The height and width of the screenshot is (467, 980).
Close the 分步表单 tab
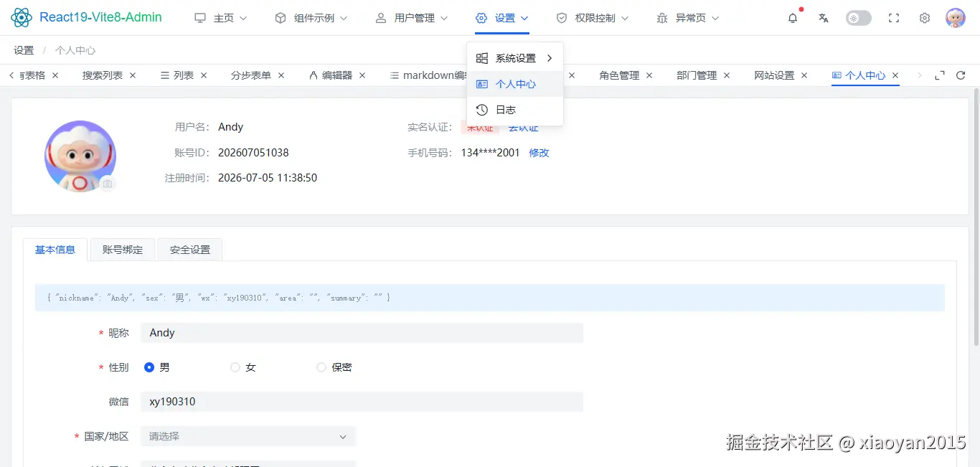[281, 75]
